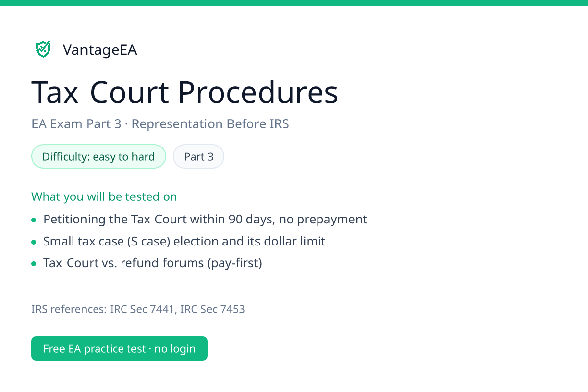The height and width of the screenshot is (392, 588).
Task: Select the Petitioning the Tax Court item
Action: (205, 219)
